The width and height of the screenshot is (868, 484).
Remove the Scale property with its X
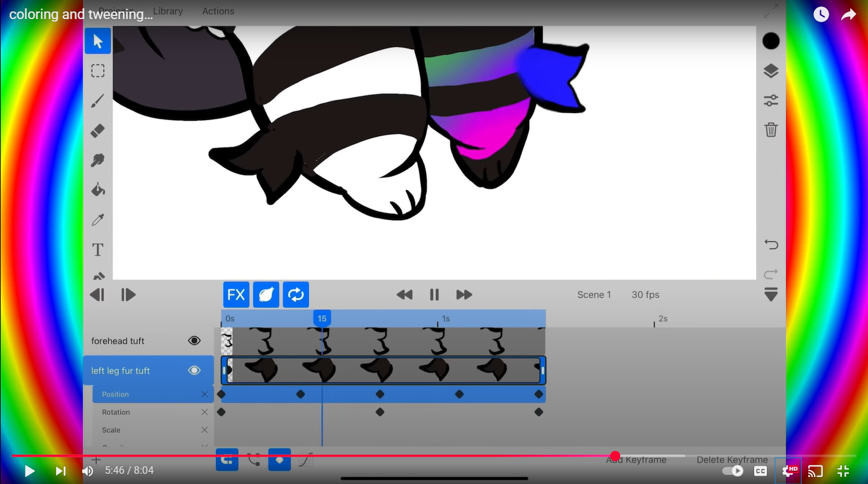click(x=204, y=430)
